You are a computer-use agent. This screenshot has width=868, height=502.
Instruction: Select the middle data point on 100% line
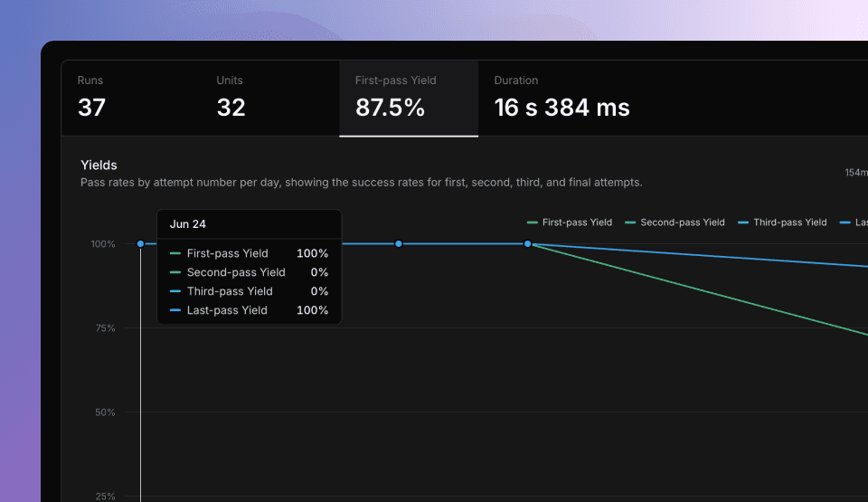[x=399, y=243]
